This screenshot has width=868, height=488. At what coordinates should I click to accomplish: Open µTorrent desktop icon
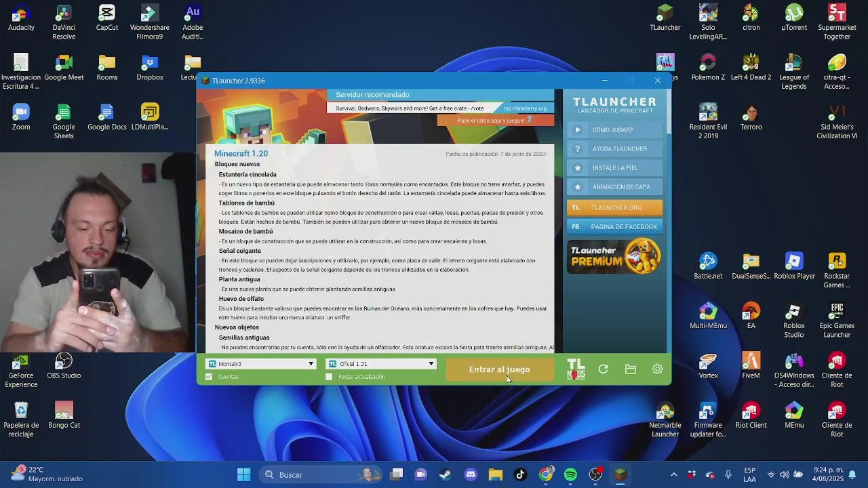pyautogui.click(x=794, y=18)
